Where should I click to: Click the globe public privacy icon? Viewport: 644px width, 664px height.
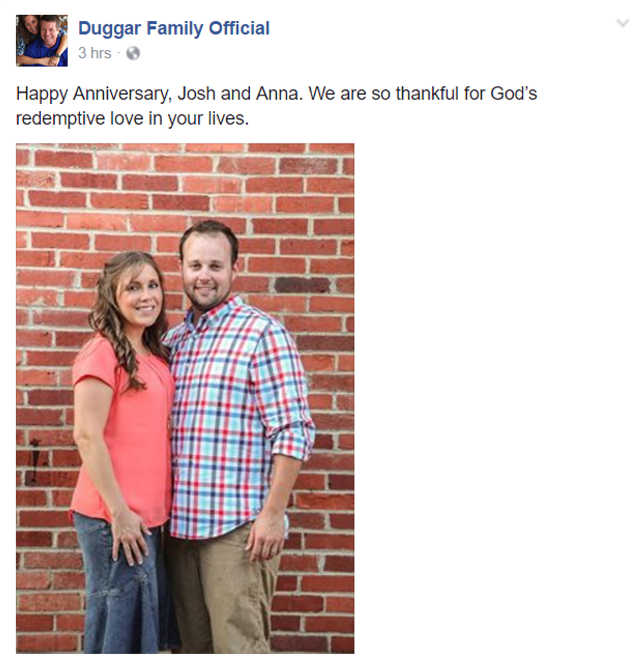(133, 53)
